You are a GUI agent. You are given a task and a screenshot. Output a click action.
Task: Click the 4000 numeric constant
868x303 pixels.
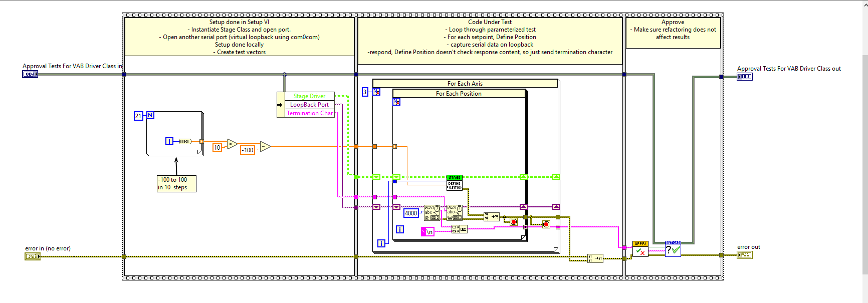(411, 213)
